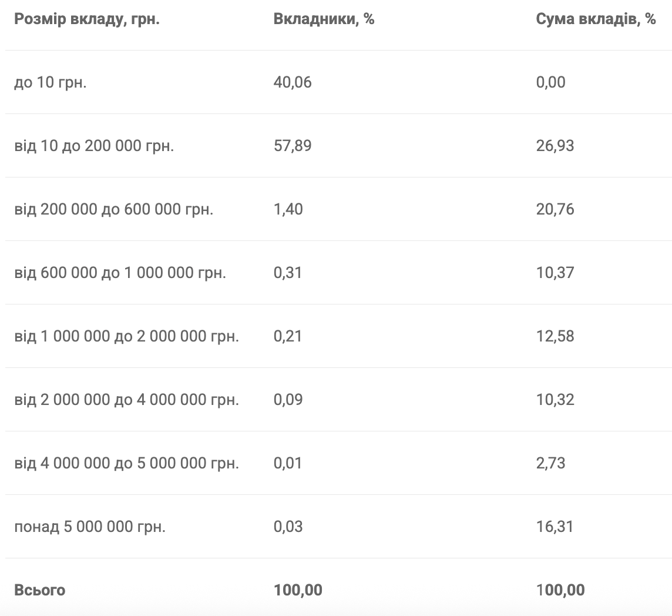Select 'від 10 до 200 000 грн.' cell

(94, 146)
